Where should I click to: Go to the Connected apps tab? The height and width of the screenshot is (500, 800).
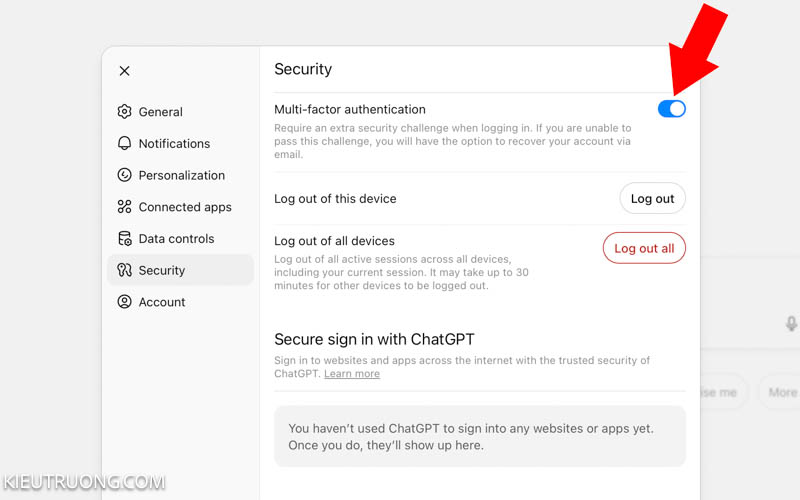click(x=185, y=207)
